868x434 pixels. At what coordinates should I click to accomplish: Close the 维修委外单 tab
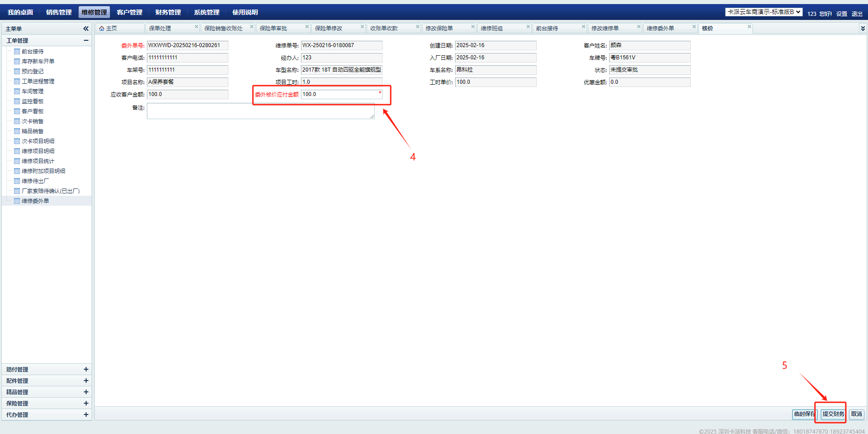tap(694, 27)
